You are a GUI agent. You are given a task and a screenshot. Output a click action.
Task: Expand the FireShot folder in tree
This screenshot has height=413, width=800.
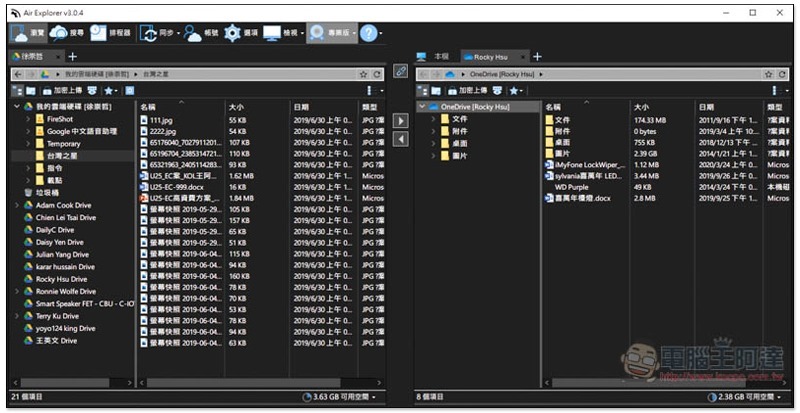[28, 119]
